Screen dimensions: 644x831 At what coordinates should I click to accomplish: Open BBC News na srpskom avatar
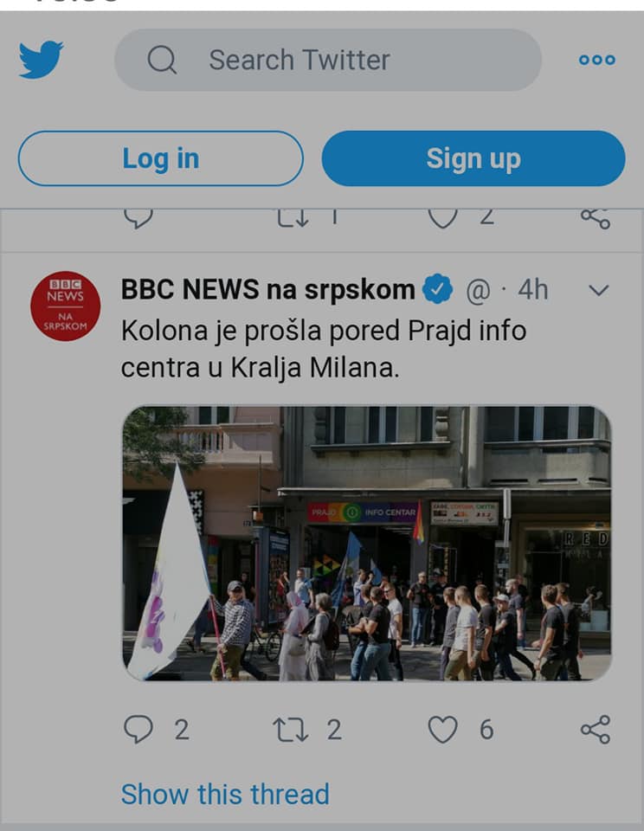[x=65, y=306]
